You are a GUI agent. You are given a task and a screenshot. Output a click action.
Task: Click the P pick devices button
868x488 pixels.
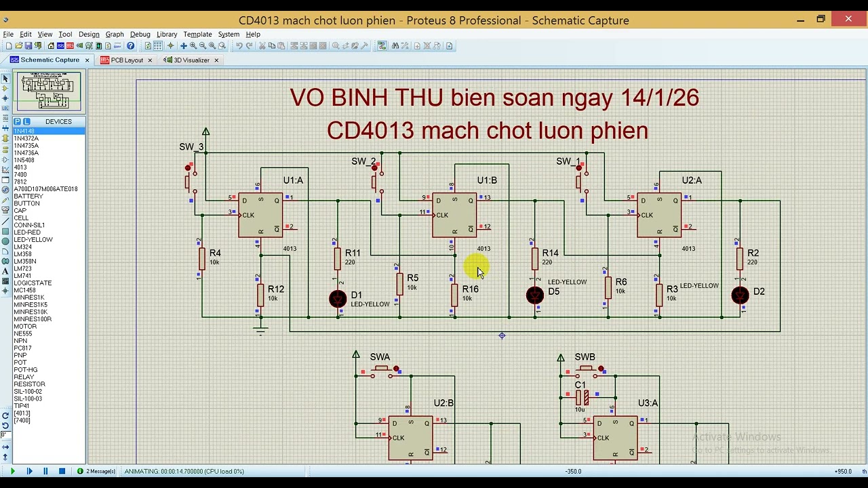(x=18, y=121)
